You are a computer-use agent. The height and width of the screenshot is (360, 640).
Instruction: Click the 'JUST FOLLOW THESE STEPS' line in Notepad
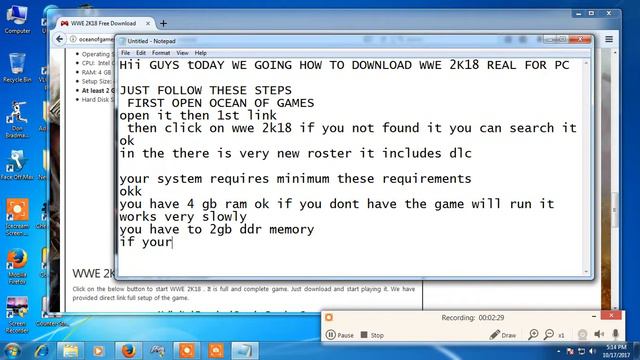[x=206, y=90]
